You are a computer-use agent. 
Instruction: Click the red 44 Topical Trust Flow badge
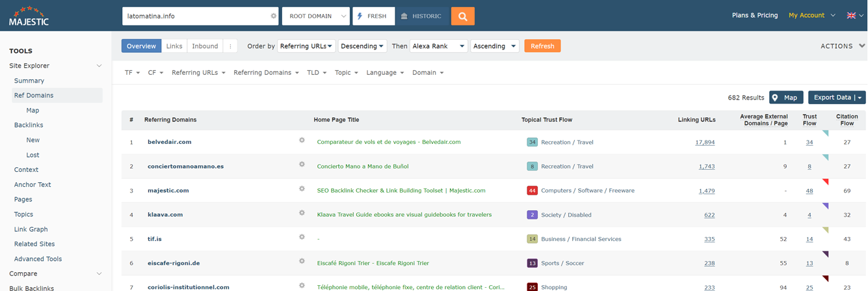tap(532, 191)
